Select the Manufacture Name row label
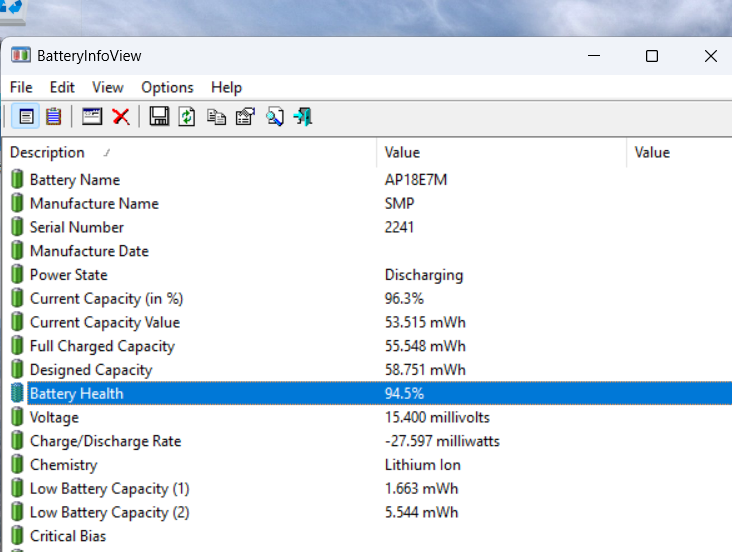732x552 pixels. tap(94, 204)
